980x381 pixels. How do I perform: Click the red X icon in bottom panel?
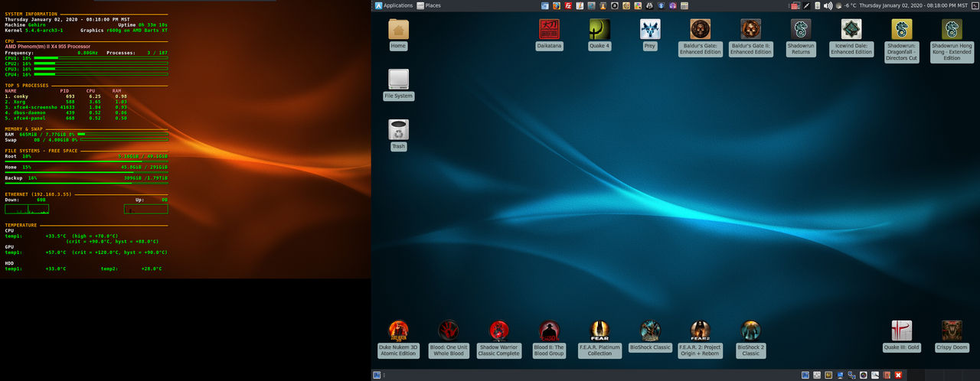click(898, 375)
